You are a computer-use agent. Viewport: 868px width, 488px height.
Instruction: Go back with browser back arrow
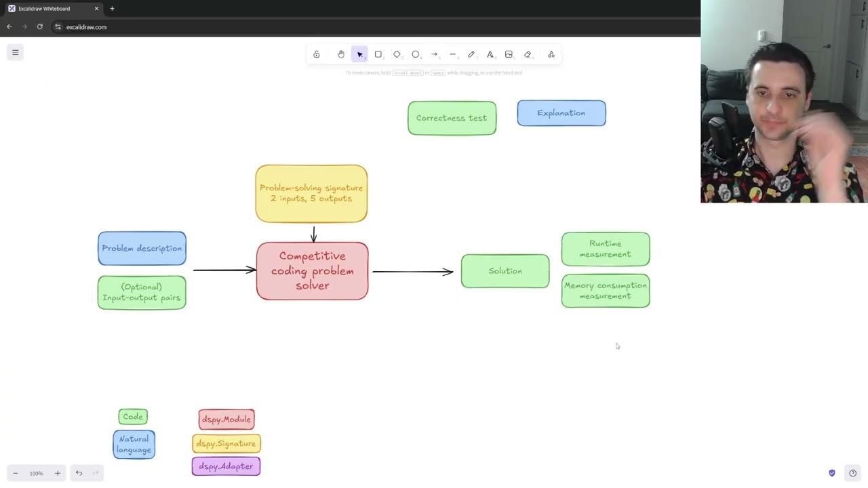[x=9, y=27]
